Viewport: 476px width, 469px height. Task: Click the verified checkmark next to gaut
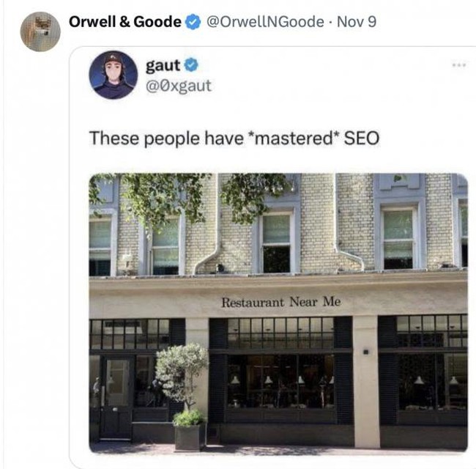pos(191,64)
